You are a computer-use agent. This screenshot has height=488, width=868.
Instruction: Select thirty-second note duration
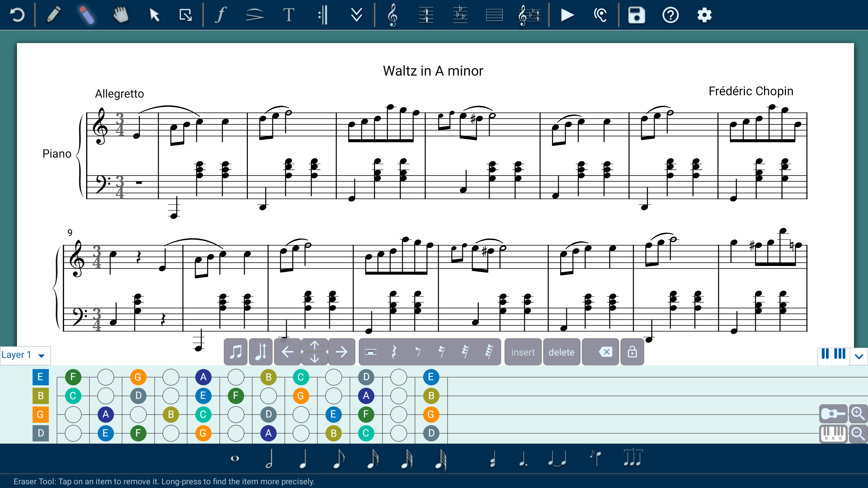(x=407, y=459)
